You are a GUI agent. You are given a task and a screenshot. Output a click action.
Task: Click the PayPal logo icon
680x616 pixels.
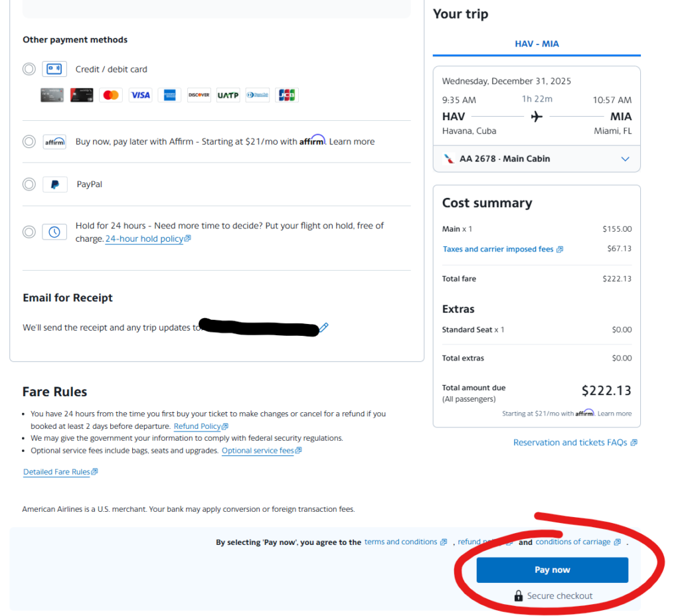(x=54, y=185)
